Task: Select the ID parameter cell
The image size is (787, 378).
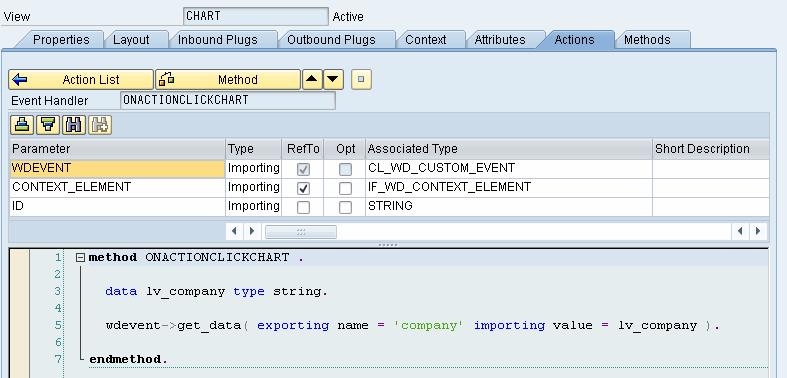Action: pos(117,206)
